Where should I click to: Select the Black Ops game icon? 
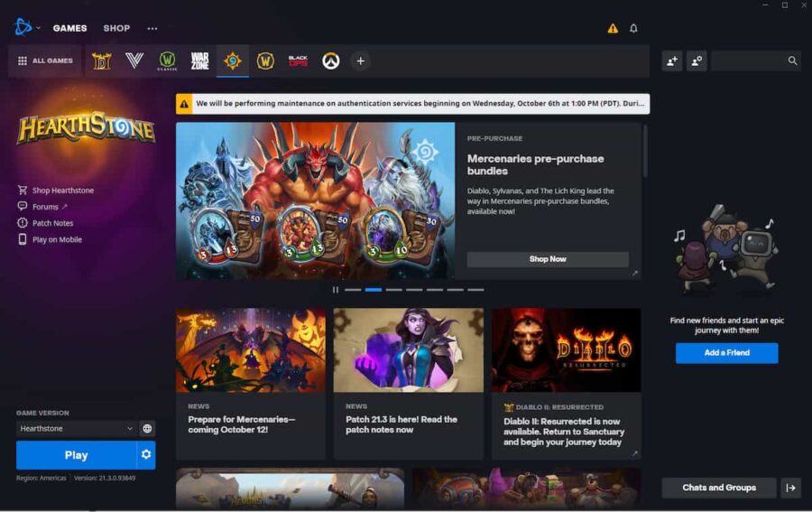pyautogui.click(x=298, y=61)
